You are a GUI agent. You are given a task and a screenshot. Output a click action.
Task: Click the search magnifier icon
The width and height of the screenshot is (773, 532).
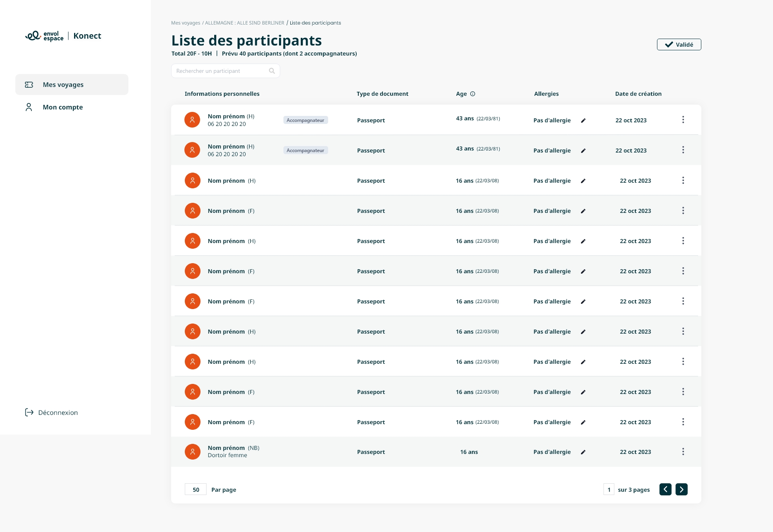click(272, 71)
